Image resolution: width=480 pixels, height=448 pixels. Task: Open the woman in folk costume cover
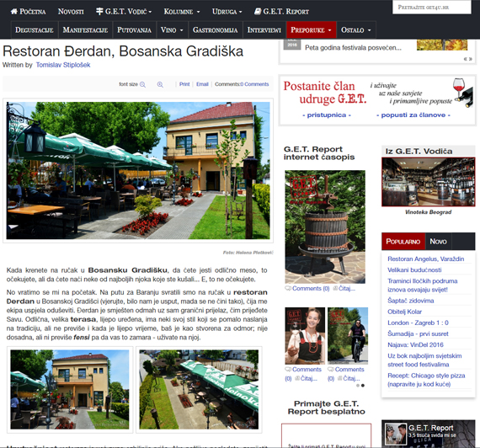click(305, 336)
